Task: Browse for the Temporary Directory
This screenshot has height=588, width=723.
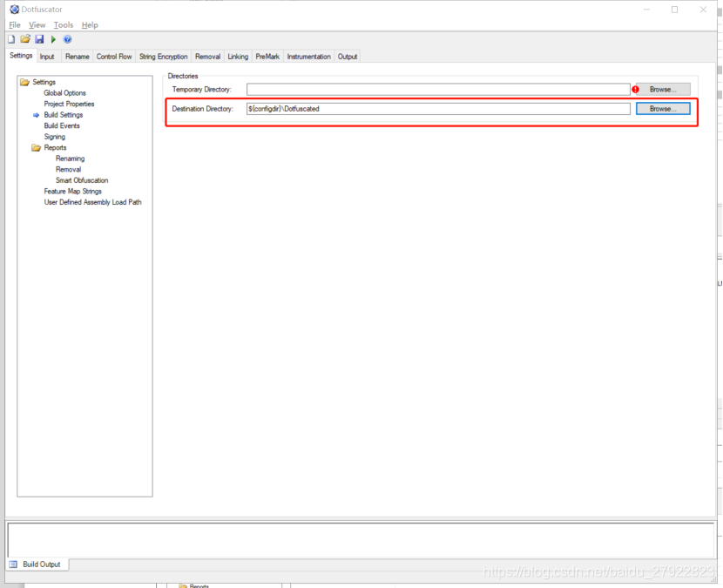Action: [663, 90]
